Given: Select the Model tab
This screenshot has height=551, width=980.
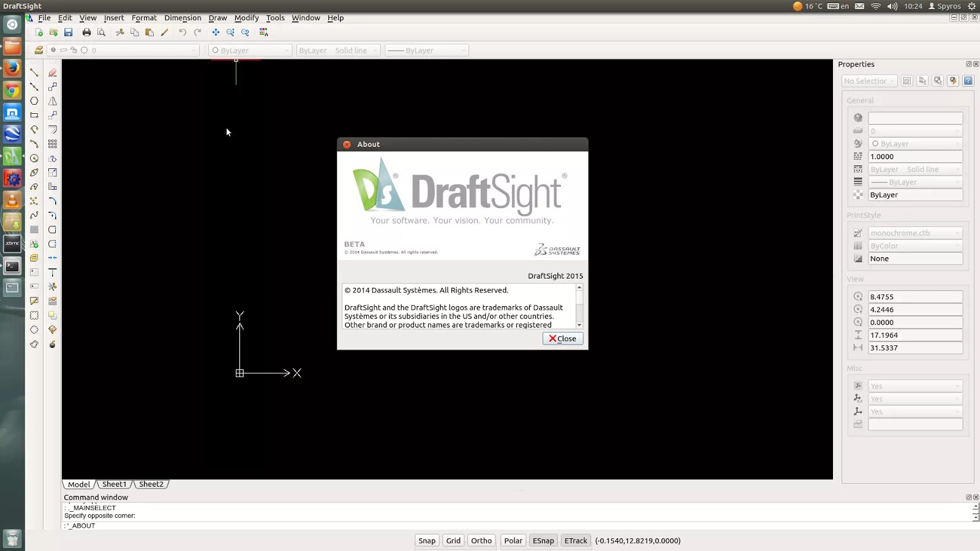Looking at the screenshot, I should [79, 484].
